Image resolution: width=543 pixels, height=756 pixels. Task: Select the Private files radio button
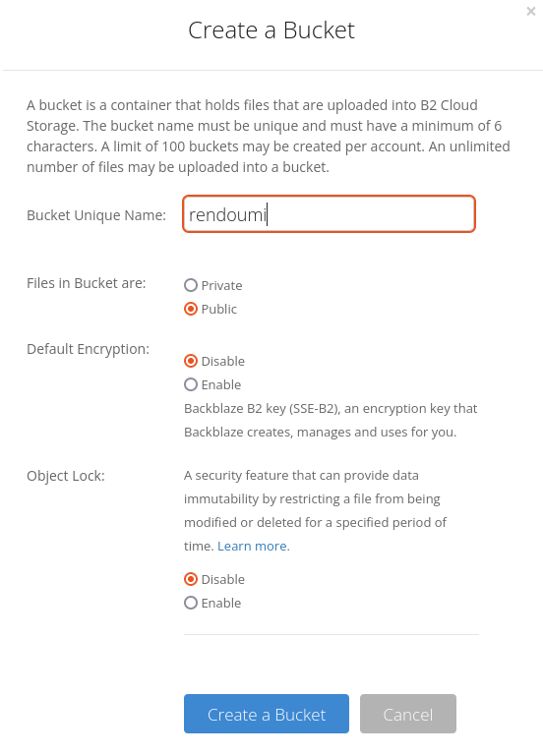tap(191, 285)
